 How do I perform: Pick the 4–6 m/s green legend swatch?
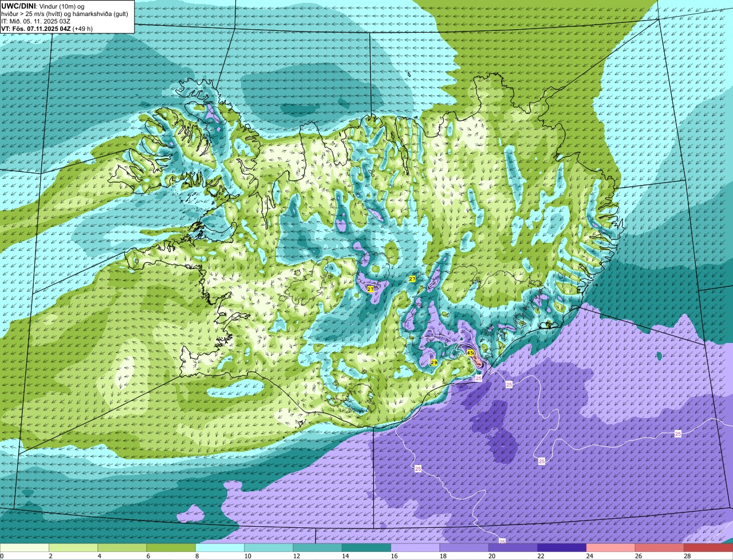(122, 547)
